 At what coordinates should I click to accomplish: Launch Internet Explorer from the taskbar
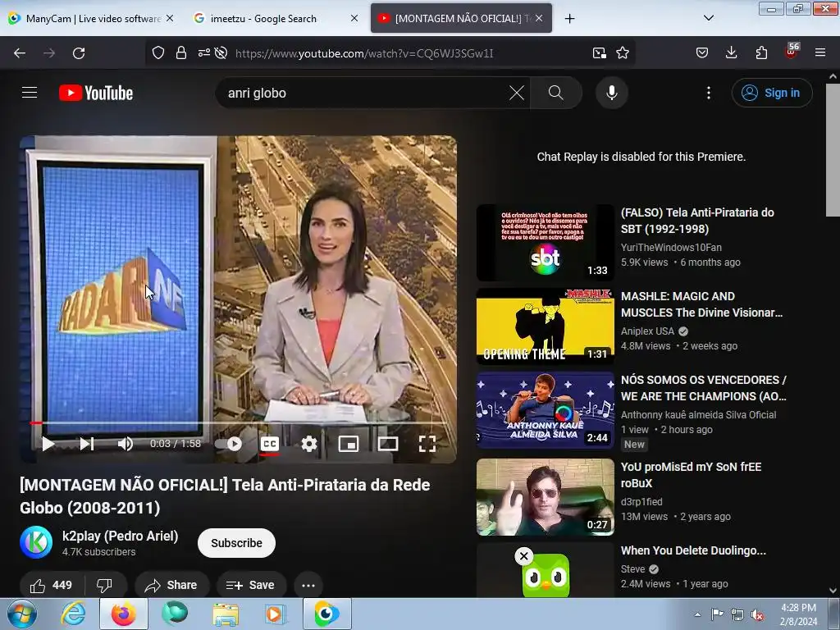[x=73, y=614]
